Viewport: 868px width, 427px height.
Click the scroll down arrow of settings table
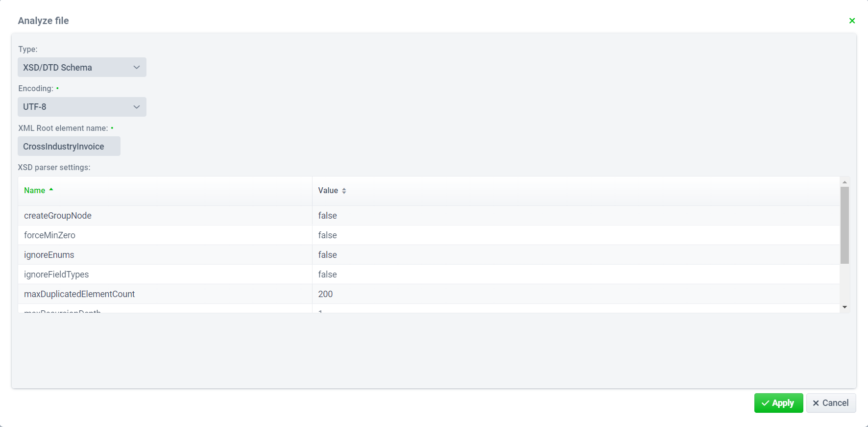click(x=844, y=307)
